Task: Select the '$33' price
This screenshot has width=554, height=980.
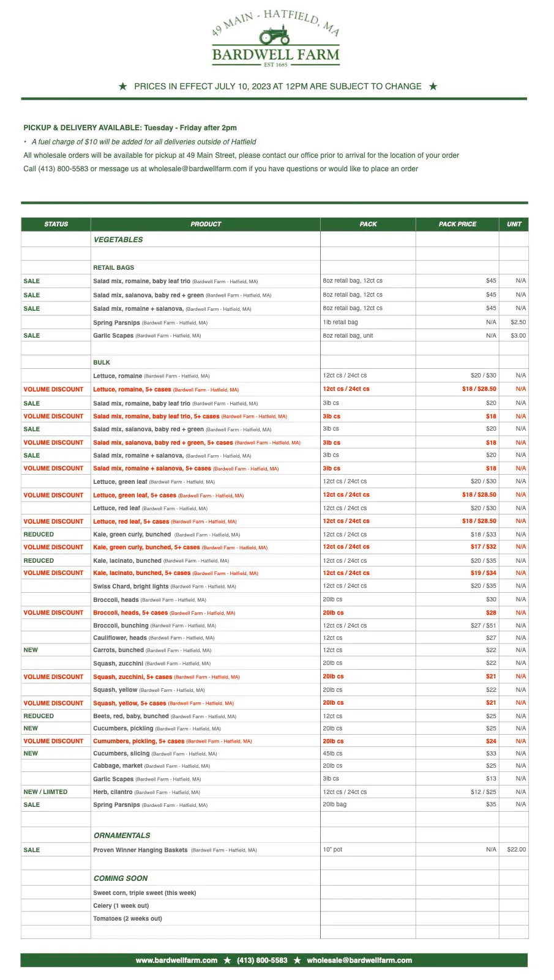Action: tap(491, 754)
